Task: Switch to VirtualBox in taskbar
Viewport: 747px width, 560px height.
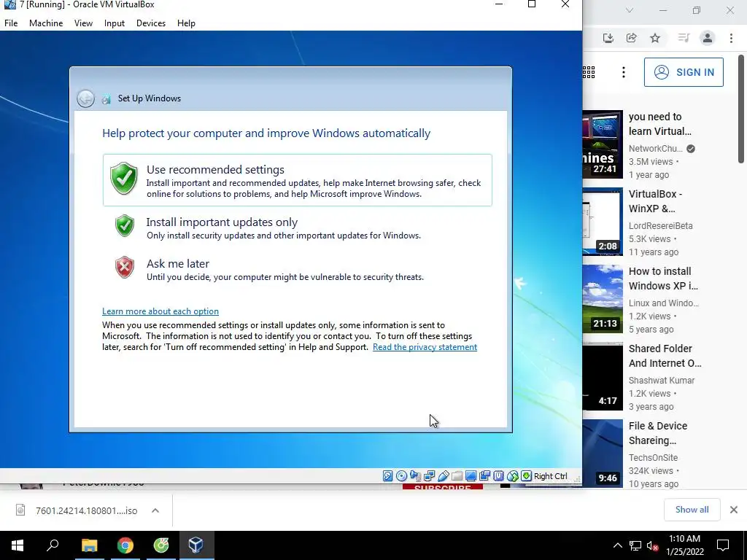Action: tap(196, 545)
